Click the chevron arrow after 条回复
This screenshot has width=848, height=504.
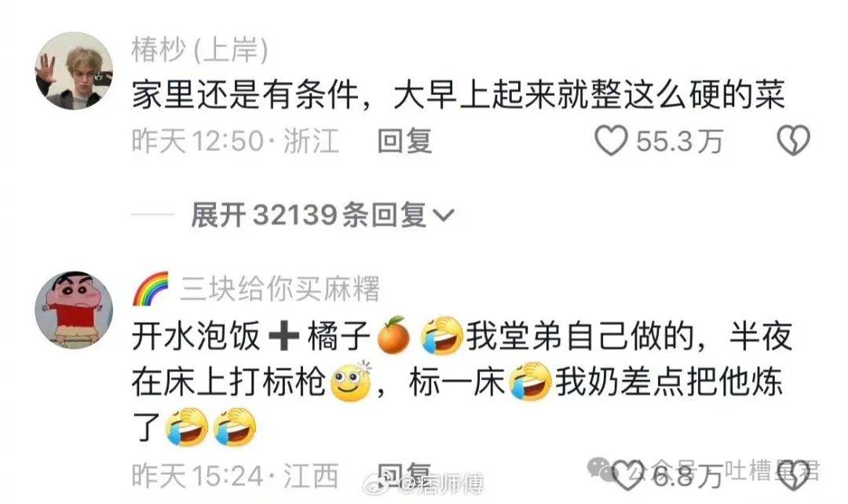[x=444, y=217]
